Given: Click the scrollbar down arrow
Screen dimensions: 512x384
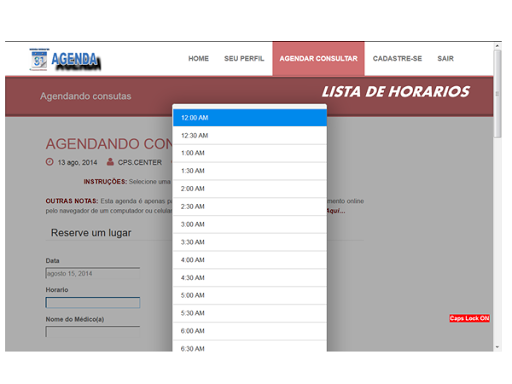Looking at the screenshot, I should coord(497,347).
